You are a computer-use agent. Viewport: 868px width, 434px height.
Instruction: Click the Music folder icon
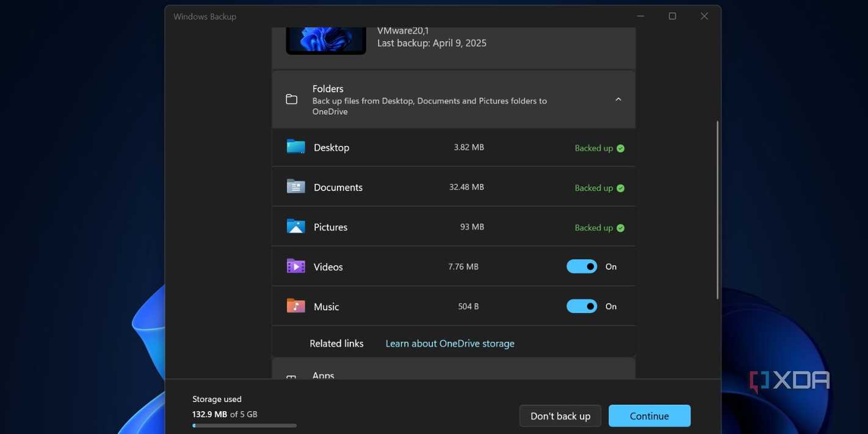point(296,306)
